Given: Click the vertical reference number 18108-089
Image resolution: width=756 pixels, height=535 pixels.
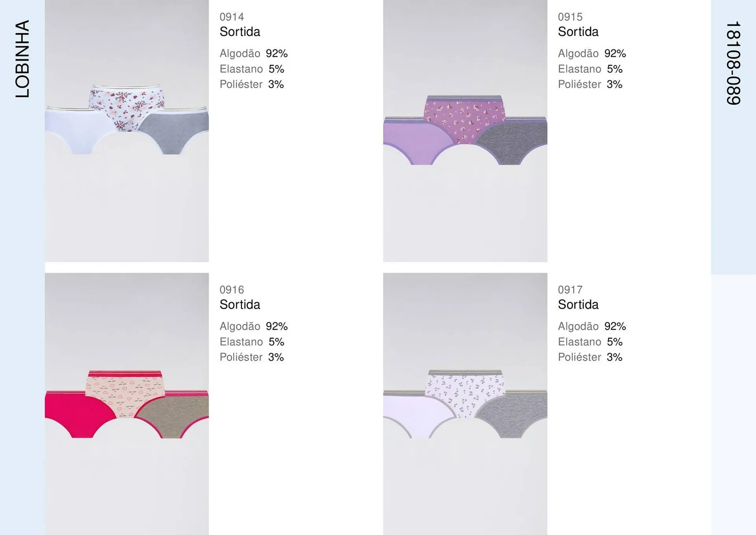Looking at the screenshot, I should pyautogui.click(x=733, y=63).
